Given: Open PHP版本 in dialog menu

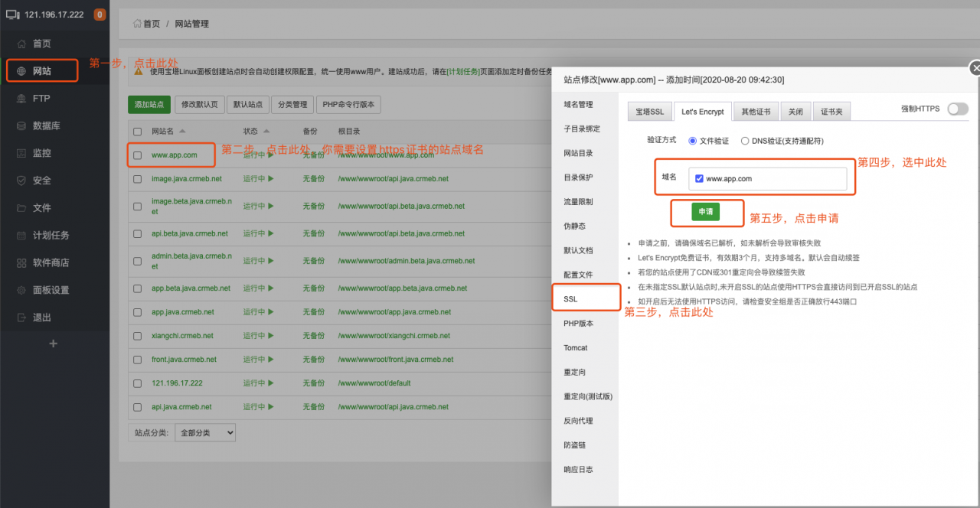Looking at the screenshot, I should pos(579,324).
